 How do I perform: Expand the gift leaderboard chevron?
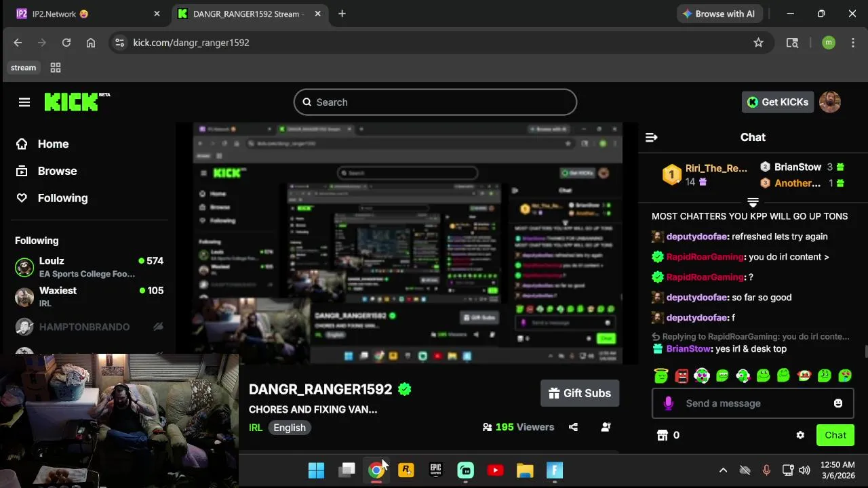(x=753, y=203)
